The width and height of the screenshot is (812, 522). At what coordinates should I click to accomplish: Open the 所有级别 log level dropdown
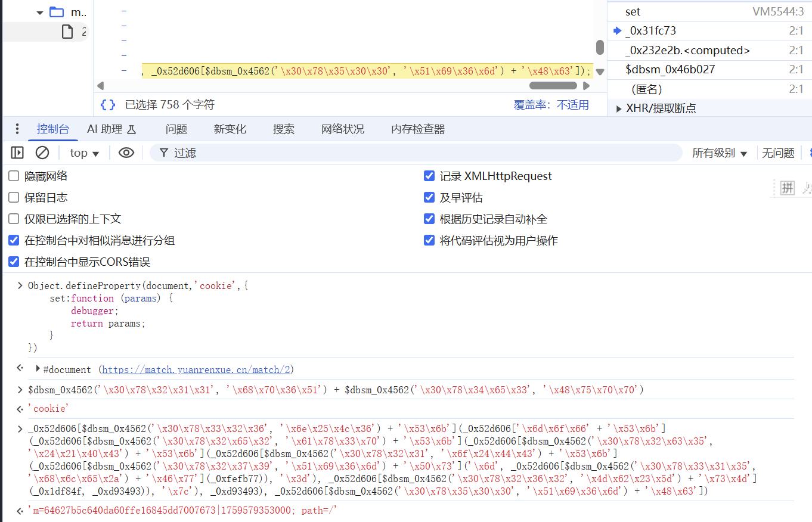coord(720,153)
